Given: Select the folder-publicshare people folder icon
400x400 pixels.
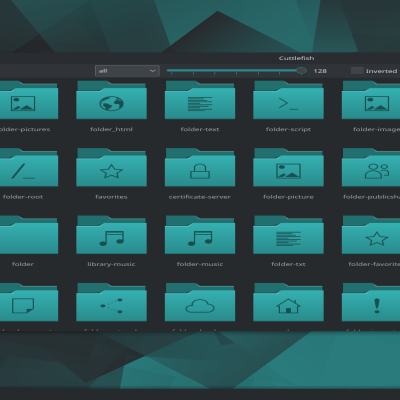Looking at the screenshot, I should (x=371, y=168).
